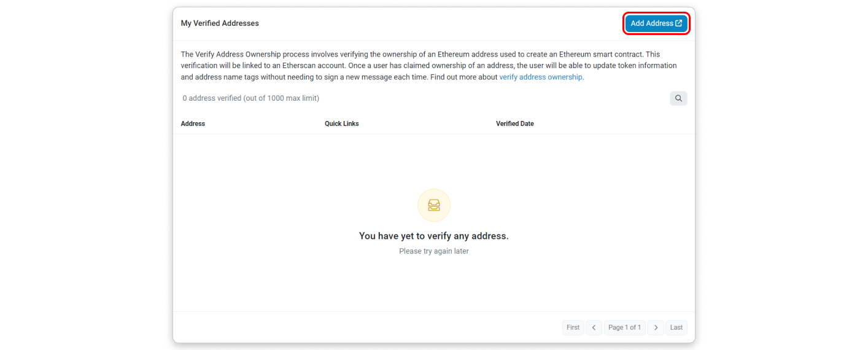Click the Page 1 of 1 indicator
Viewport: 868px width, 350px height.
click(x=624, y=327)
